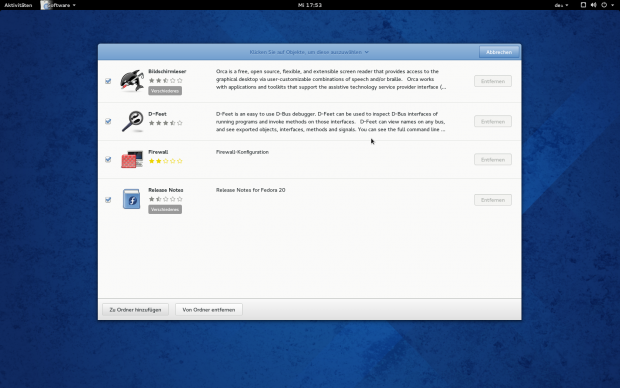Click the Release Notes Fedora book icon
Screen dimensions: 620x388
pos(131,199)
